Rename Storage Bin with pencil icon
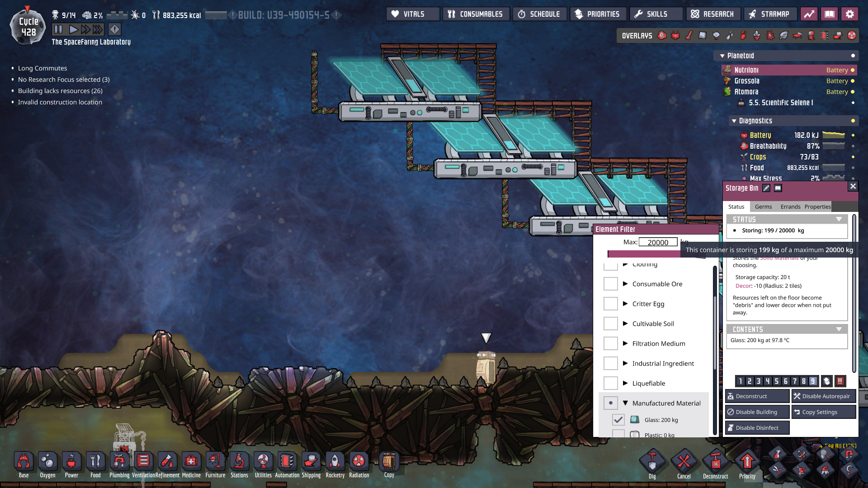This screenshot has height=488, width=868. 766,188
